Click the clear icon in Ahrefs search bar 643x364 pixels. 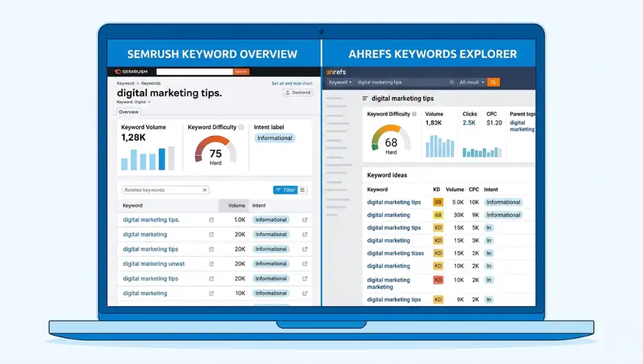tap(451, 82)
